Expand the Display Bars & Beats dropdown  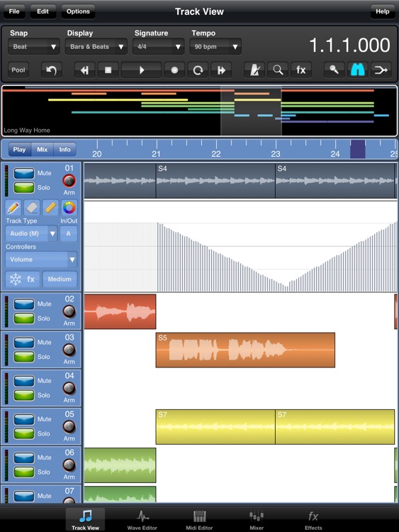[x=96, y=47]
